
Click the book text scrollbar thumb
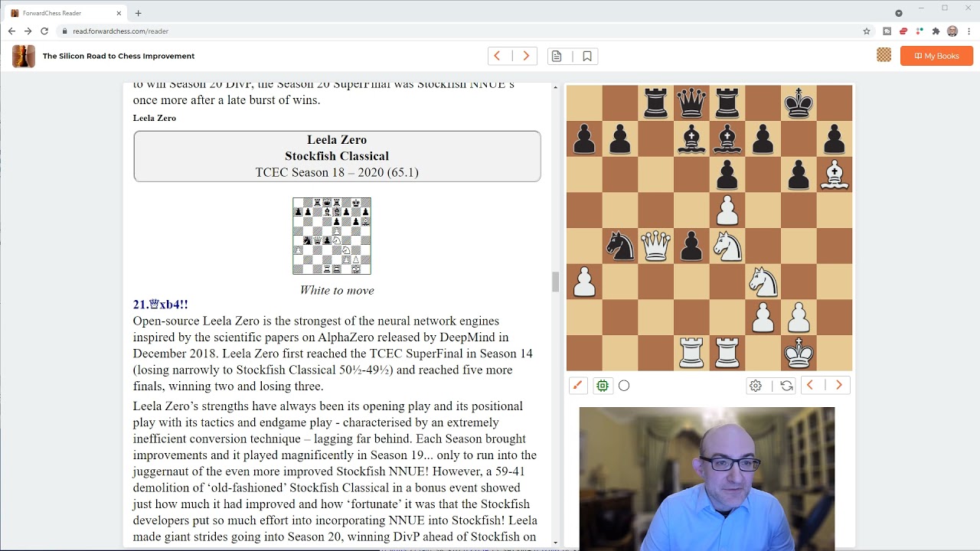pos(557,282)
